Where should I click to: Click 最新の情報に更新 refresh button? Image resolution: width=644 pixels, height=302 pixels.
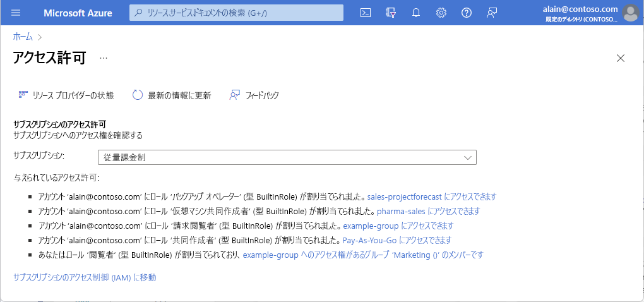coord(172,95)
